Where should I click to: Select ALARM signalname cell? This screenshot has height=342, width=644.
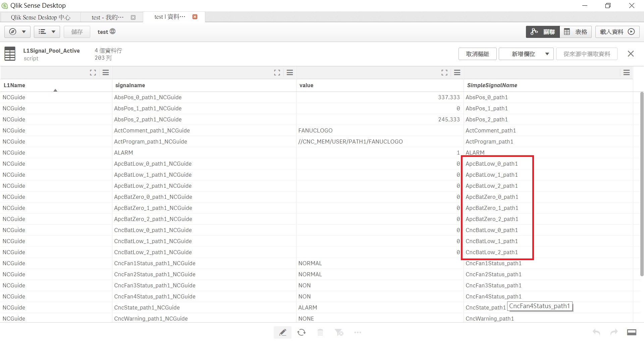point(204,153)
